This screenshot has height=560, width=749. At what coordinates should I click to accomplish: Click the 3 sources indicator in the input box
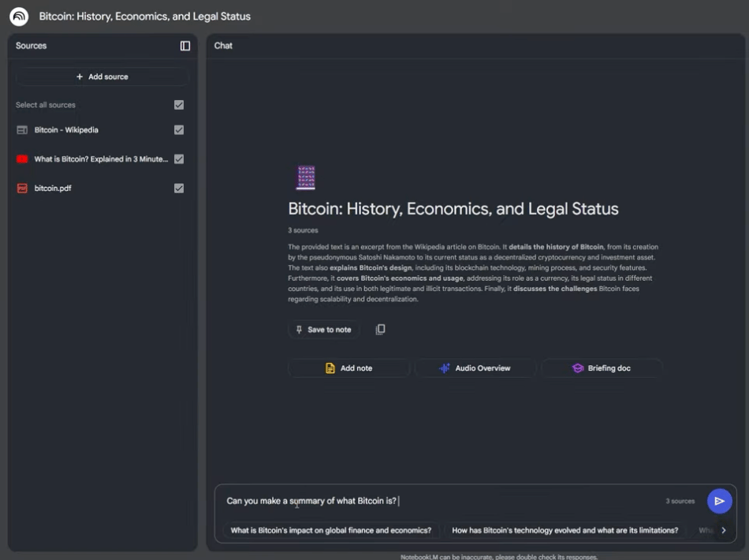pos(680,501)
